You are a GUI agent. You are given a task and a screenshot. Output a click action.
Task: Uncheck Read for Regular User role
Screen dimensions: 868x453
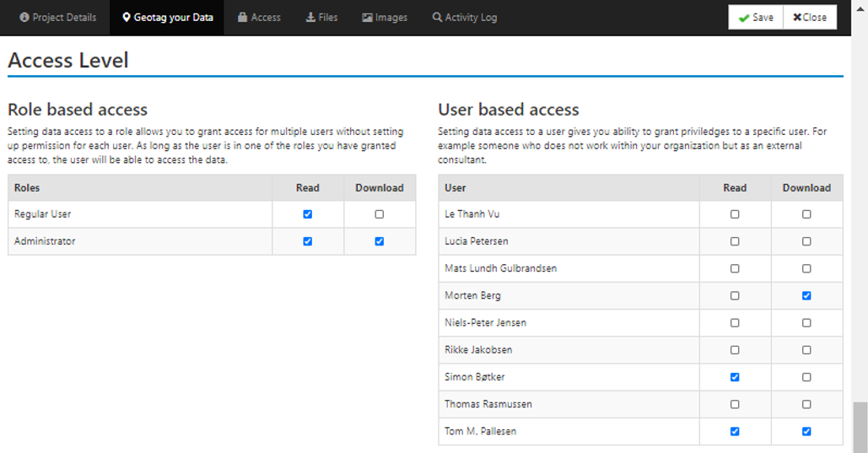tap(308, 214)
